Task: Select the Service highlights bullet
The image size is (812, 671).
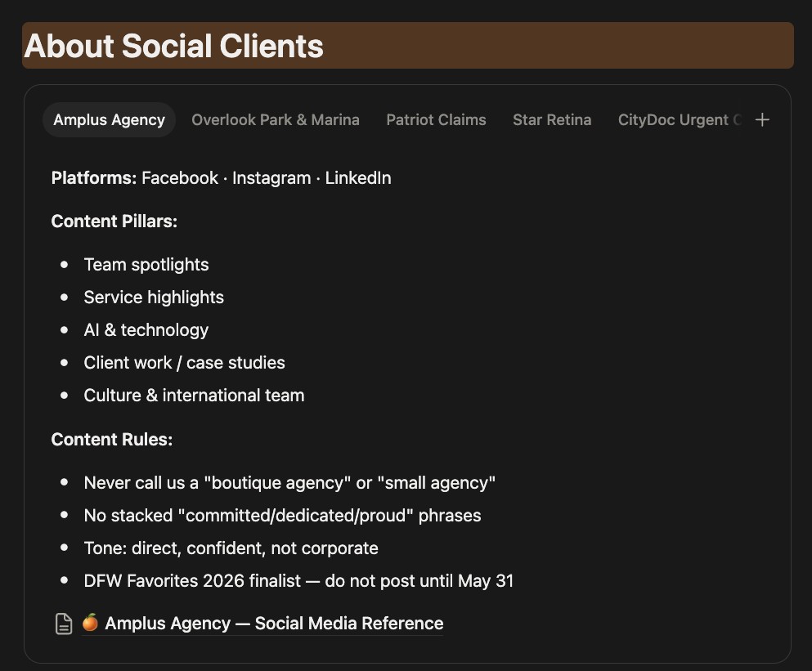Action: [154, 297]
